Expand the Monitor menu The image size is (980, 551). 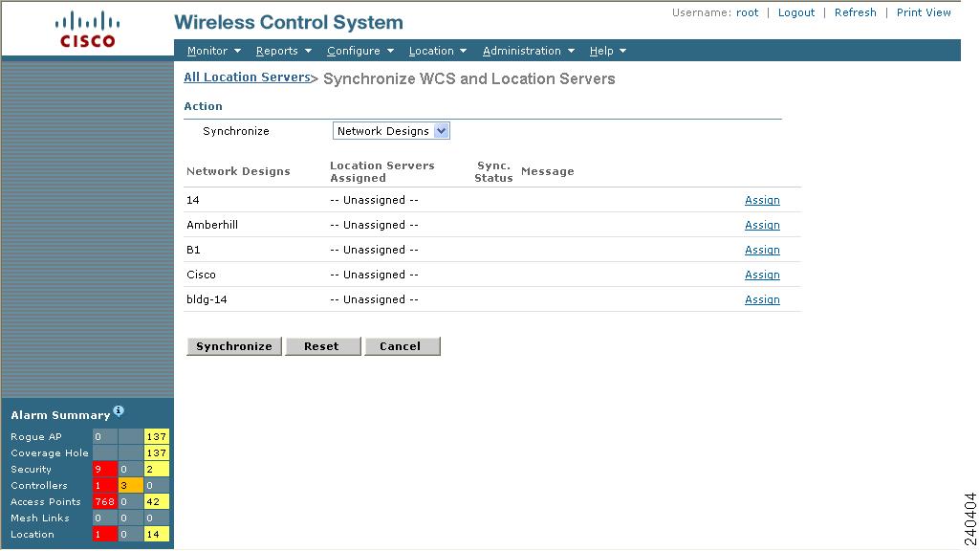coord(214,51)
